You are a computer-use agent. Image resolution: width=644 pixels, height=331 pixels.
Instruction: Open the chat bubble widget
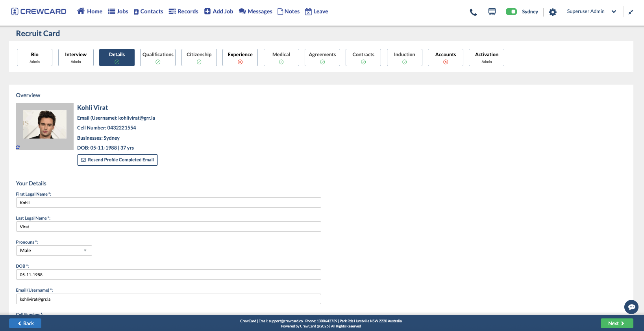pyautogui.click(x=631, y=307)
